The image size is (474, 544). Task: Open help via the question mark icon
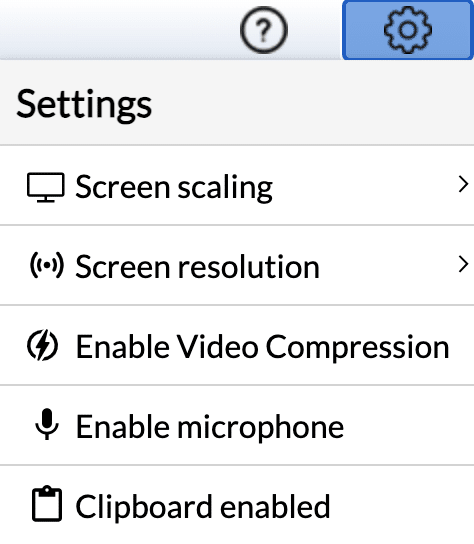click(x=264, y=30)
